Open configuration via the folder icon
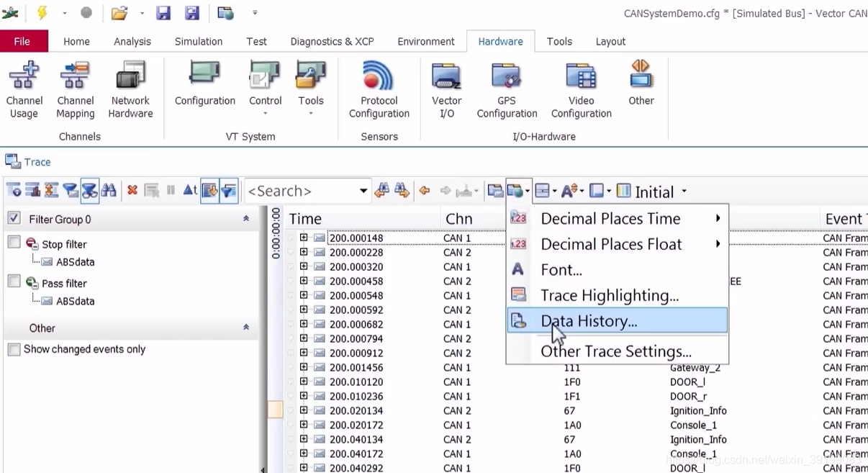 click(x=119, y=13)
